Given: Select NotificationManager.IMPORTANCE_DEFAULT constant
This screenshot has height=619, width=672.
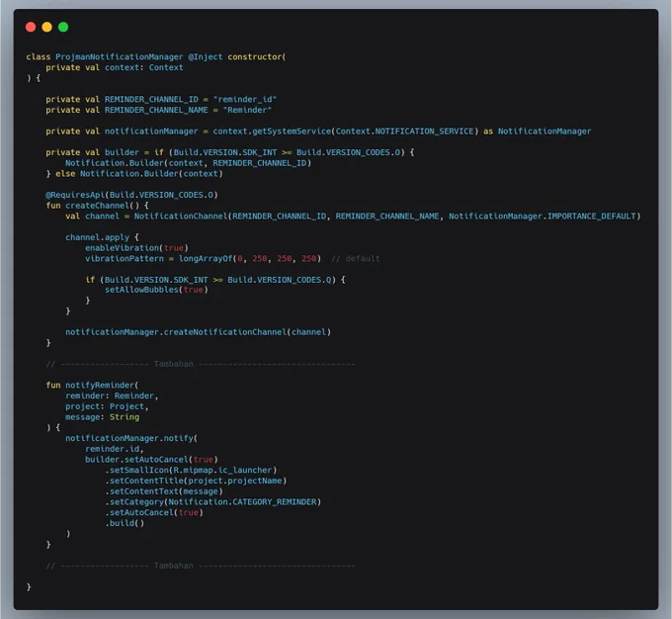Looking at the screenshot, I should click(545, 217).
